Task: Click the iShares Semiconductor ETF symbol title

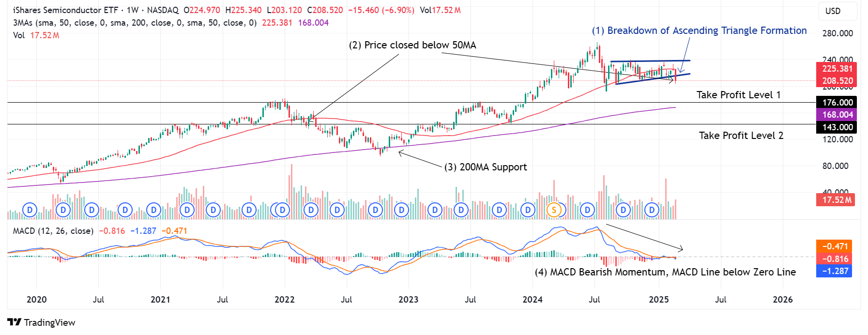Action: (65, 10)
